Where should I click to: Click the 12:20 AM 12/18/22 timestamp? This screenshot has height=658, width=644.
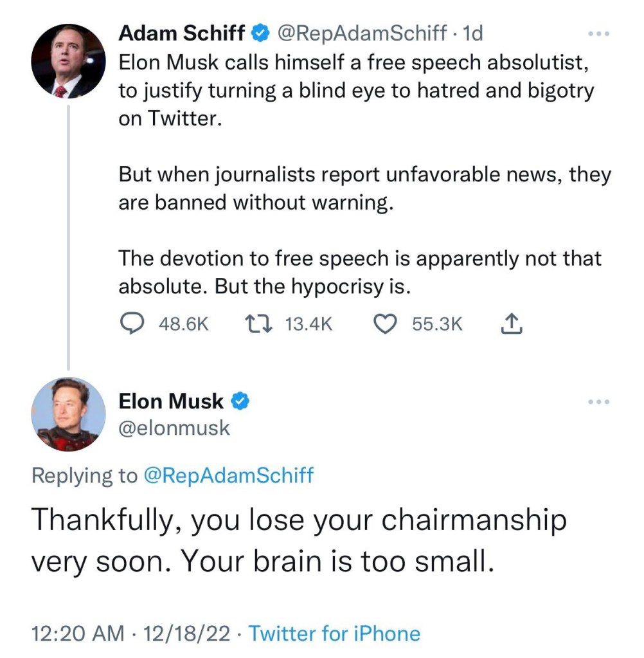(131, 634)
